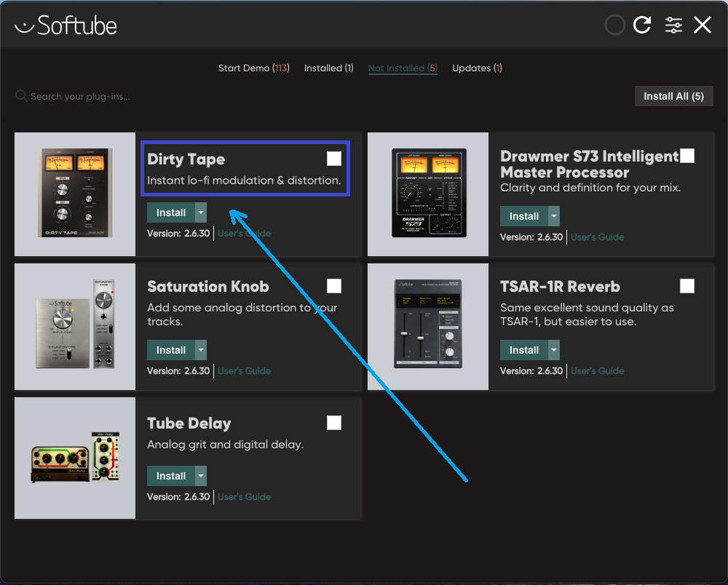The image size is (728, 585).
Task: Open TSAR-1R Reverb User's Guide
Action: click(x=597, y=370)
